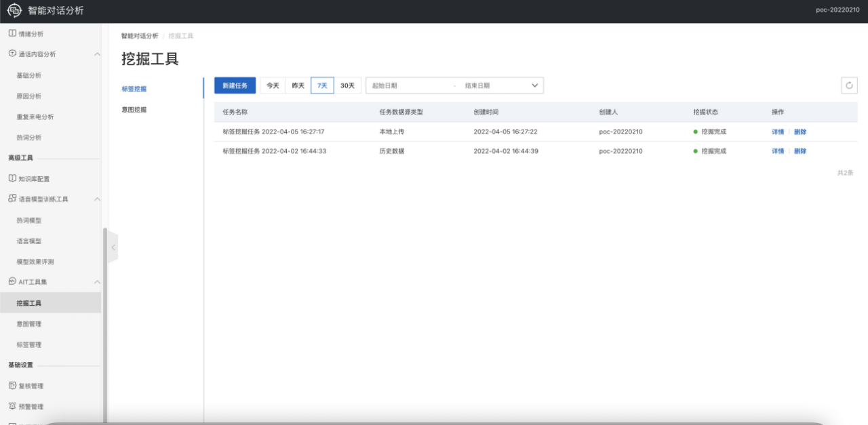Click the 通话内容分析 sidebar icon

coord(12,54)
